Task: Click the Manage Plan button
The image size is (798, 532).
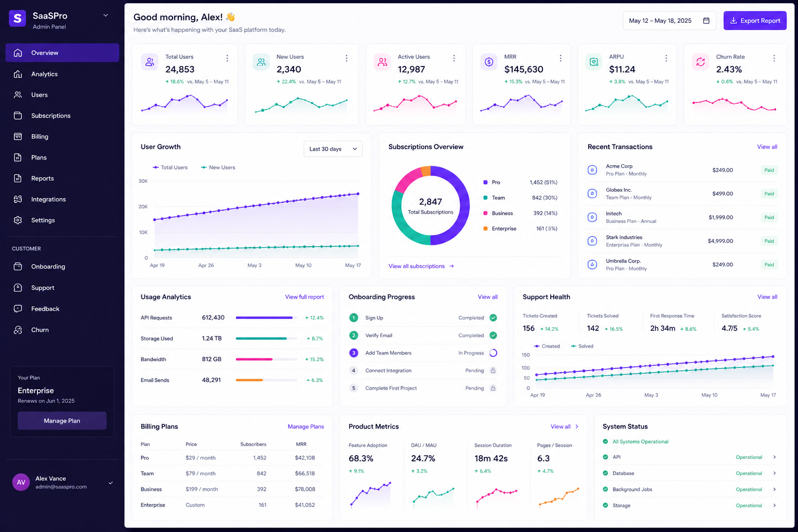Action: click(62, 421)
